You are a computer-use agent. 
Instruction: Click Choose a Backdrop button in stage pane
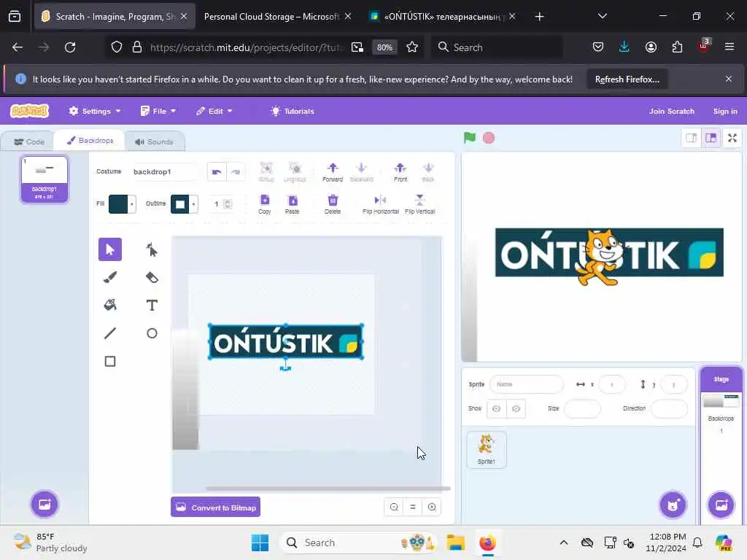pos(721,505)
